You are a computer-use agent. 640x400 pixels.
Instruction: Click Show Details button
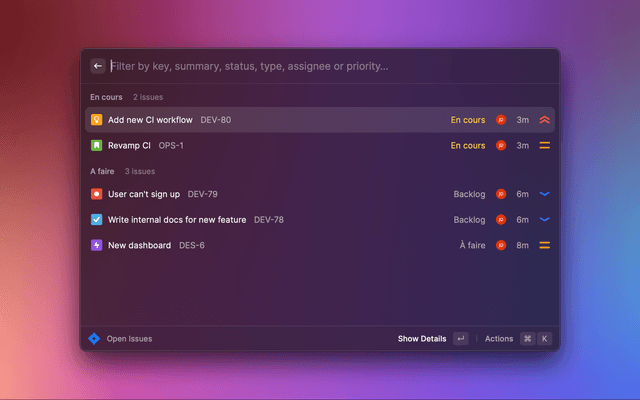422,339
